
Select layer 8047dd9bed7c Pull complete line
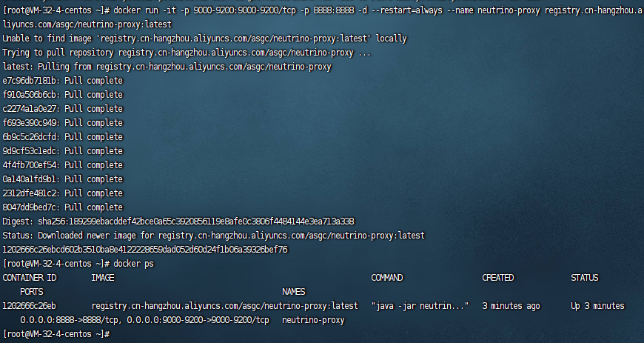(x=62, y=207)
